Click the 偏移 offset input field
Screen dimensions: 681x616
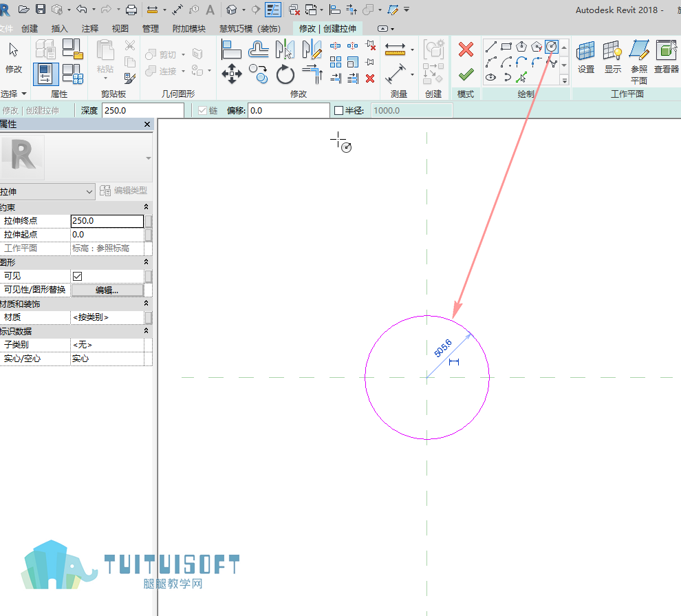point(289,111)
